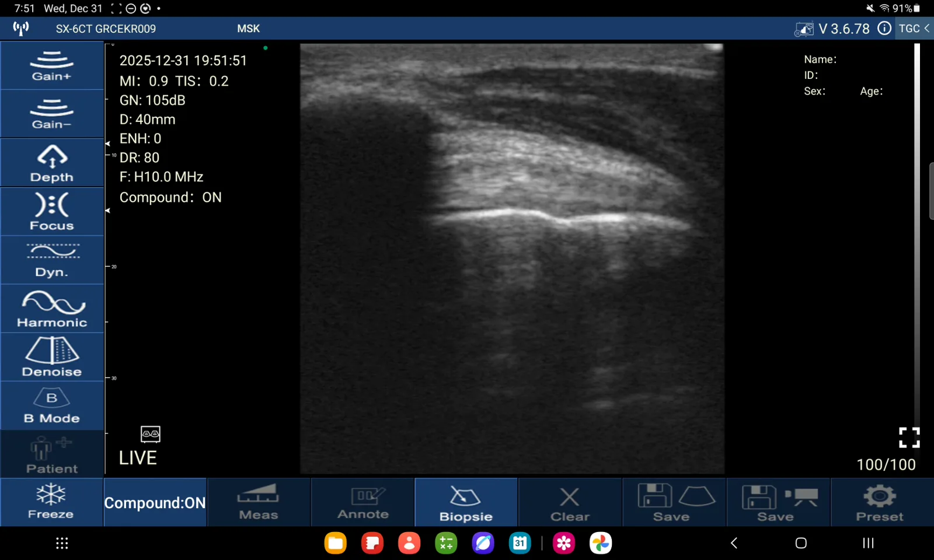Tap the GN: 105dB gain value
This screenshot has height=560, width=934.
152,100
